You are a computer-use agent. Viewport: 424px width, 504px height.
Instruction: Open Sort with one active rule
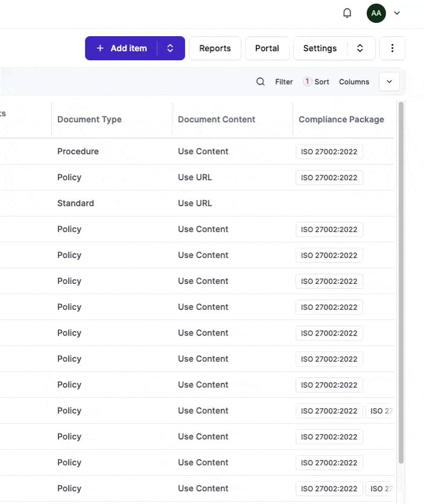pos(316,82)
